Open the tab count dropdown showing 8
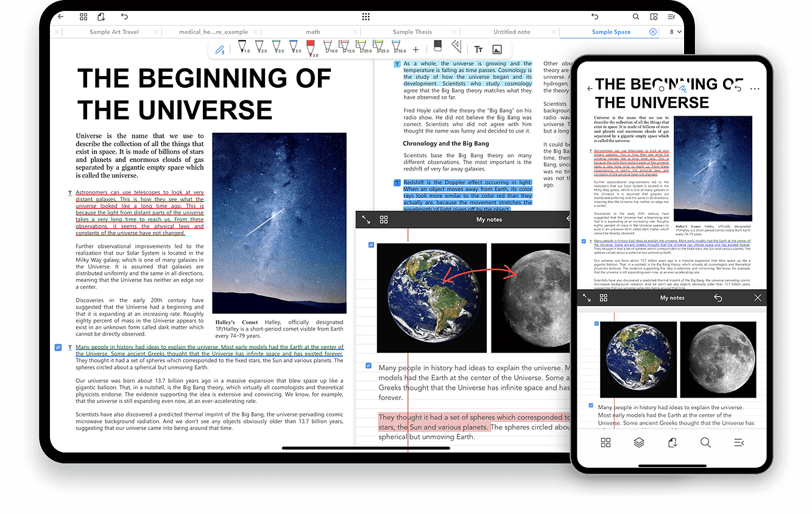The width and height of the screenshot is (812, 514). pyautogui.click(x=674, y=31)
